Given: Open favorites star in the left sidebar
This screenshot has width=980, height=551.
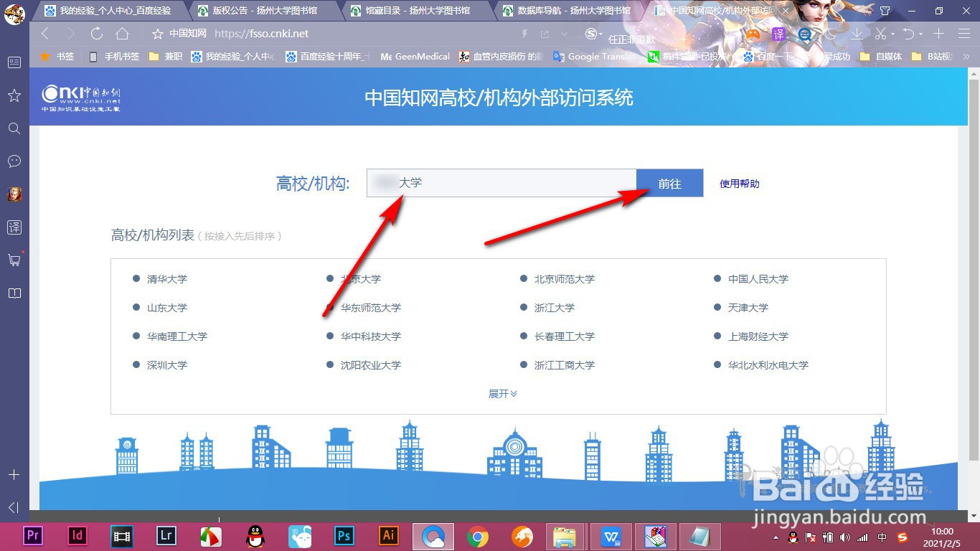Looking at the screenshot, I should click(14, 95).
